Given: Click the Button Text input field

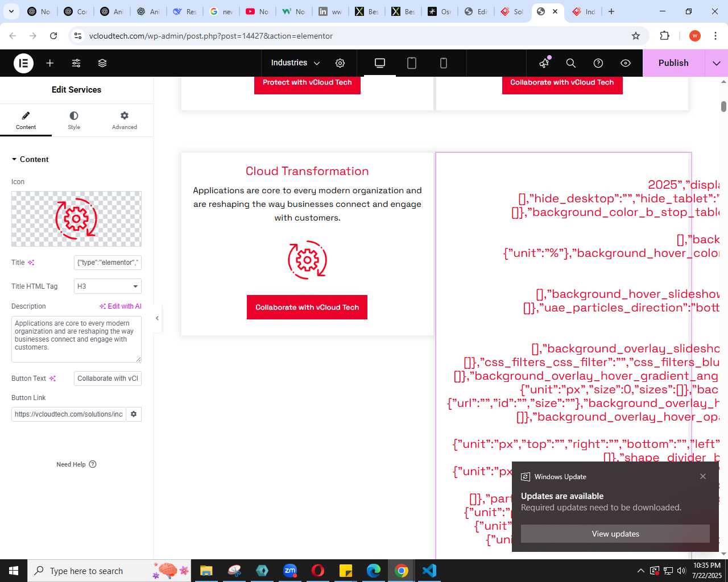Looking at the screenshot, I should click(x=107, y=379).
